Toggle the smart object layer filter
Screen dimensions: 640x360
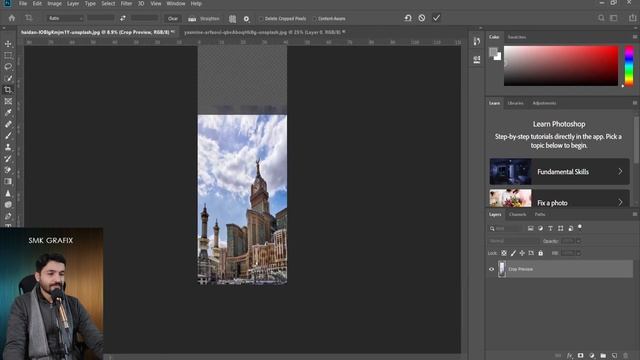[571, 229]
